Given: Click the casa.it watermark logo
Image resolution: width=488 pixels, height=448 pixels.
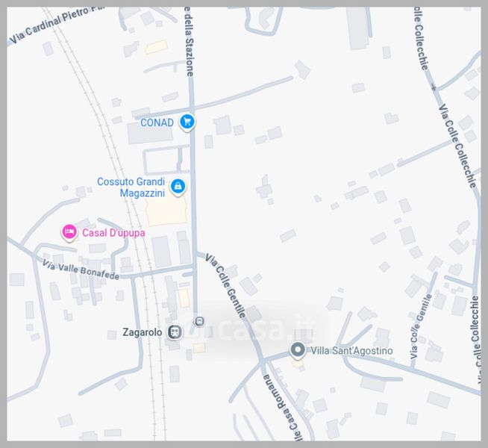Looking at the screenshot, I should (x=249, y=330).
